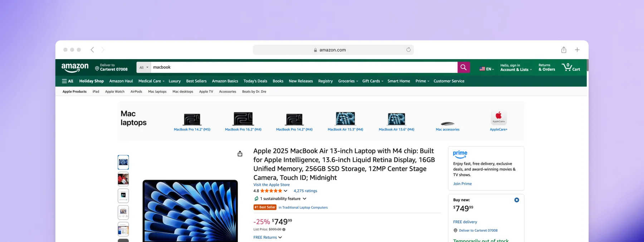Image resolution: width=644 pixels, height=242 pixels.
Task: Click Visit the Apple Store link
Action: (x=272, y=185)
